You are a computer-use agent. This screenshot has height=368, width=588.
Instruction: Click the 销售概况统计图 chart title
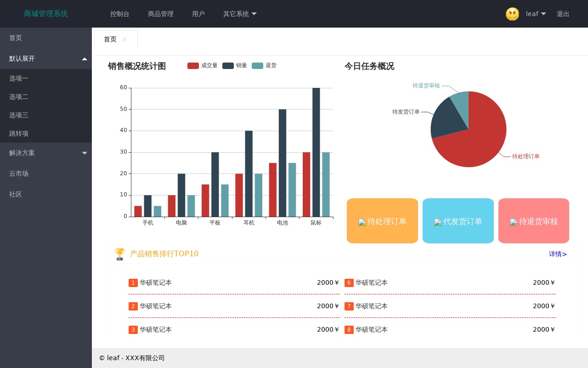137,66
